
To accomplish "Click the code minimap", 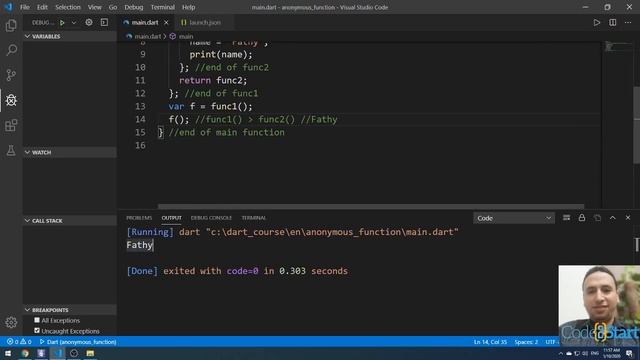I will pos(618,47).
